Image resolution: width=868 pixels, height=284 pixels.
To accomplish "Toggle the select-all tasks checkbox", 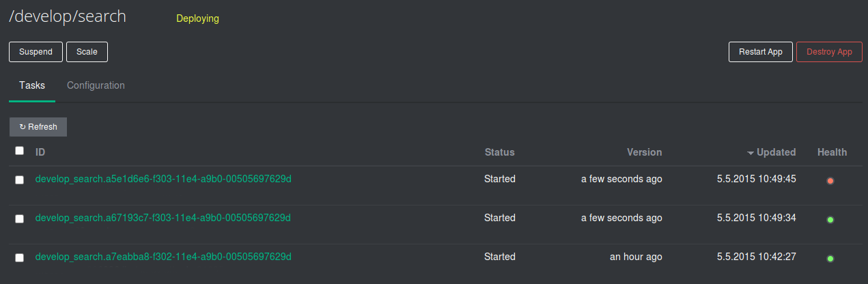I will pyautogui.click(x=20, y=151).
